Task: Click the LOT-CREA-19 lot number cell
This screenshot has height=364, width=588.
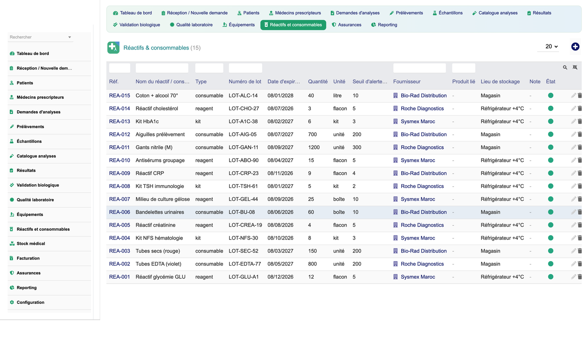Action: (x=245, y=225)
